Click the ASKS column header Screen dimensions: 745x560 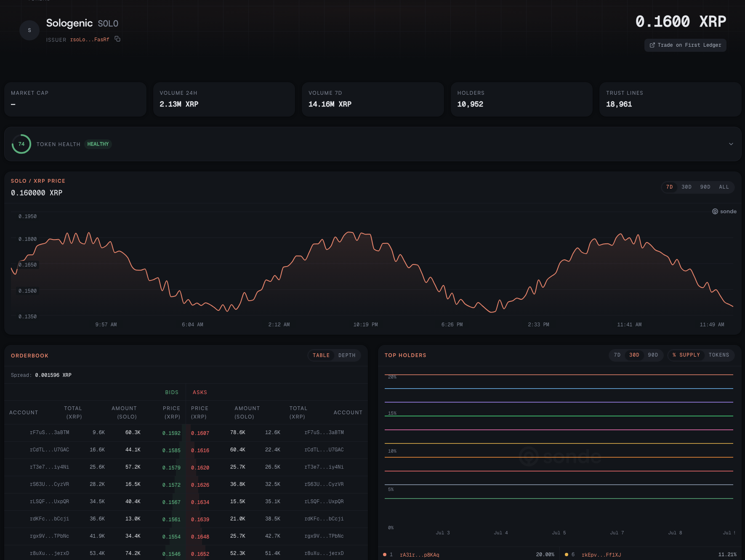point(200,392)
